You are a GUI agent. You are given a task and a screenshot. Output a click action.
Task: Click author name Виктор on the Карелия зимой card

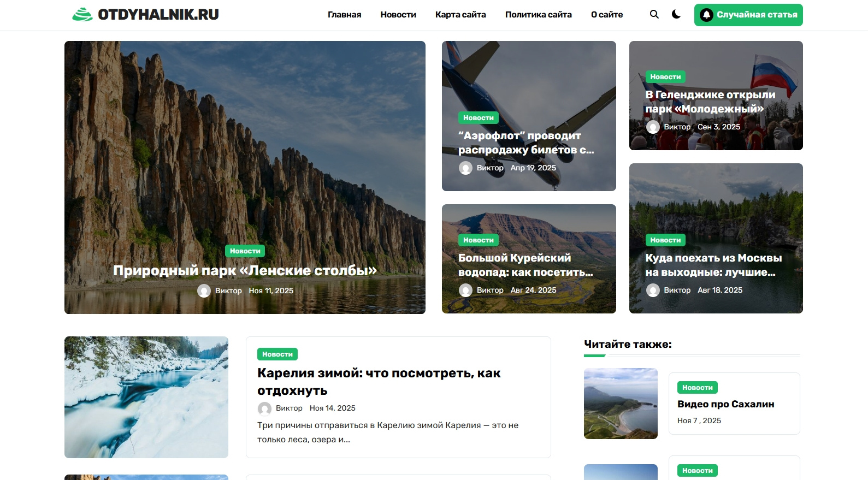[289, 408]
